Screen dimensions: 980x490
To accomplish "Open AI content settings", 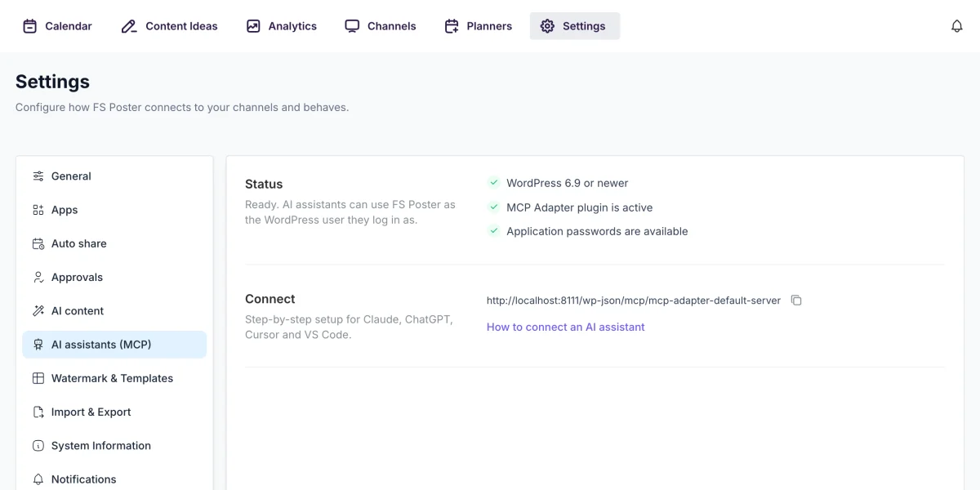I will 114,311.
